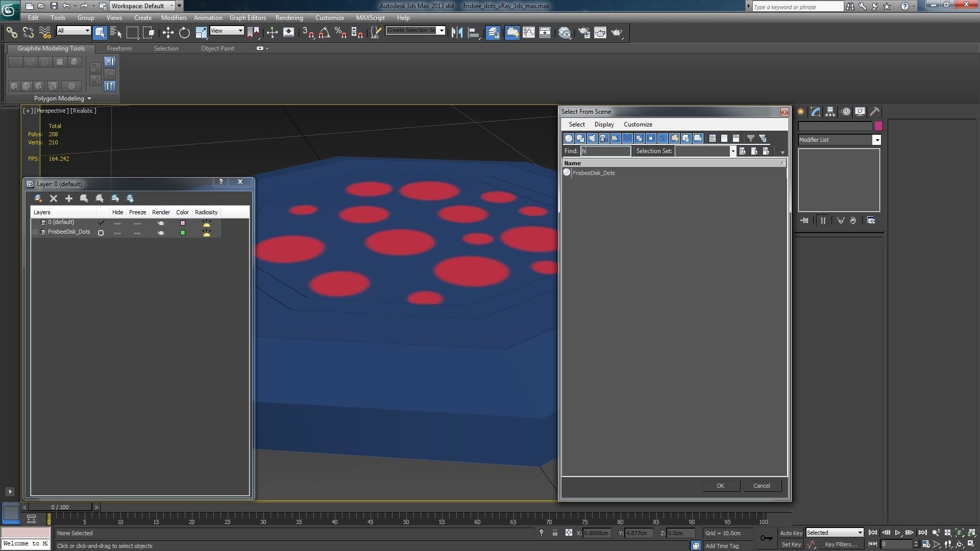This screenshot has width=980, height=551.
Task: Click the Auto Key button
Action: tap(791, 533)
